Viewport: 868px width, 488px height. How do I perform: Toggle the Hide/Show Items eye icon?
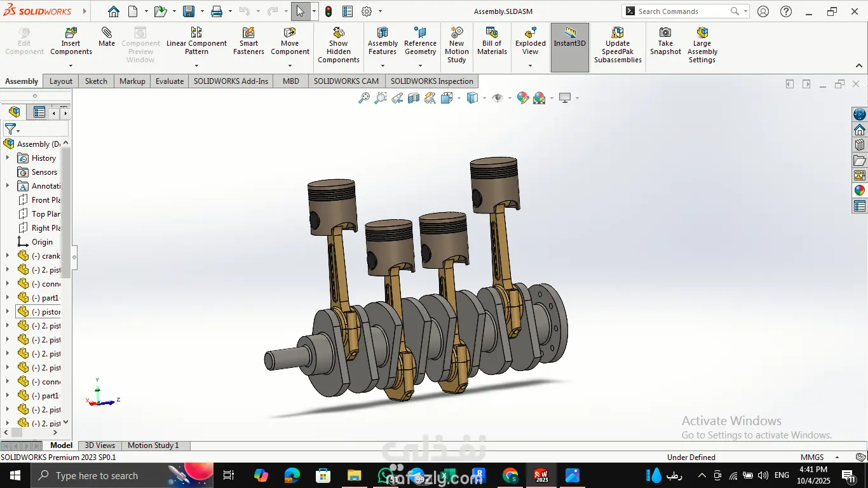point(498,98)
